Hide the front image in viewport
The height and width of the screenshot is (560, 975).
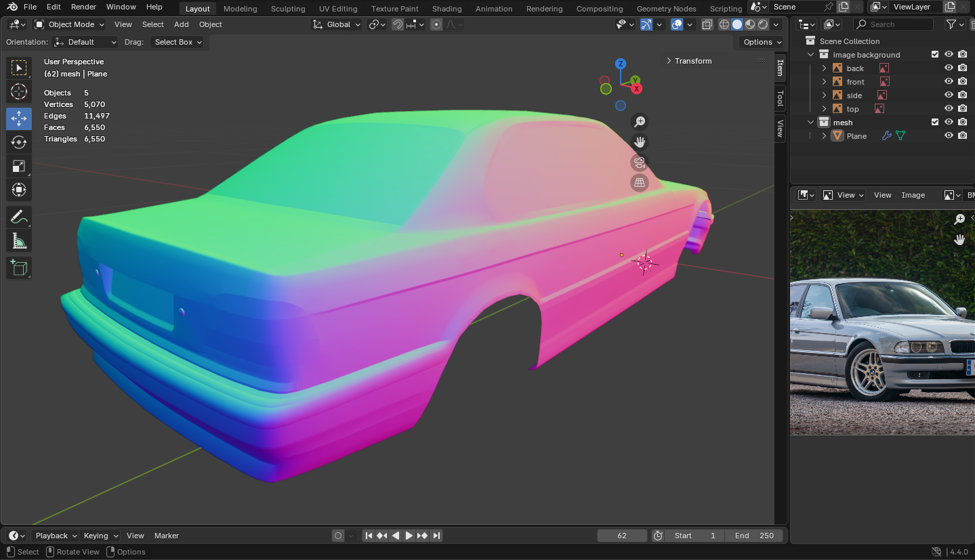(949, 82)
